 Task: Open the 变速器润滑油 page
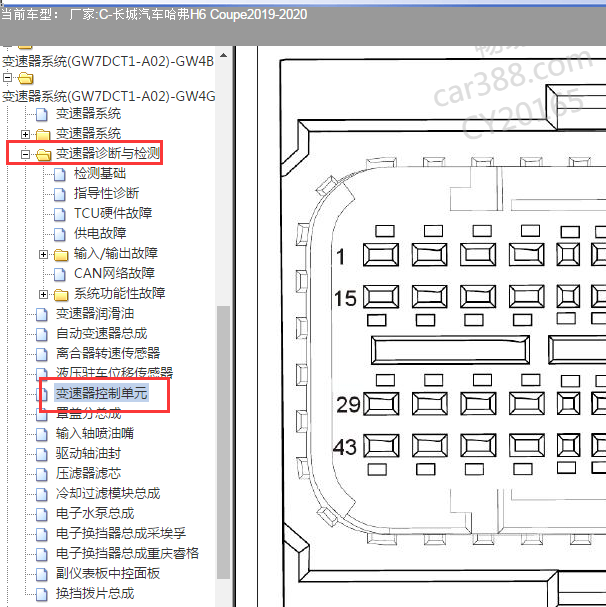point(95,314)
